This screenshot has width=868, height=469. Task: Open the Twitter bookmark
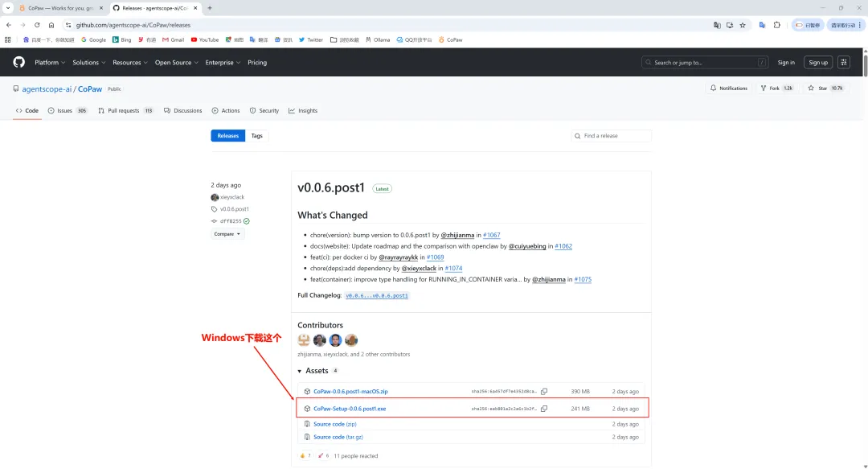pyautogui.click(x=310, y=40)
